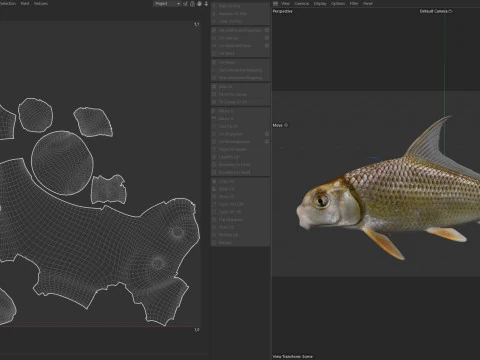Mirror UVs along U

(240, 111)
